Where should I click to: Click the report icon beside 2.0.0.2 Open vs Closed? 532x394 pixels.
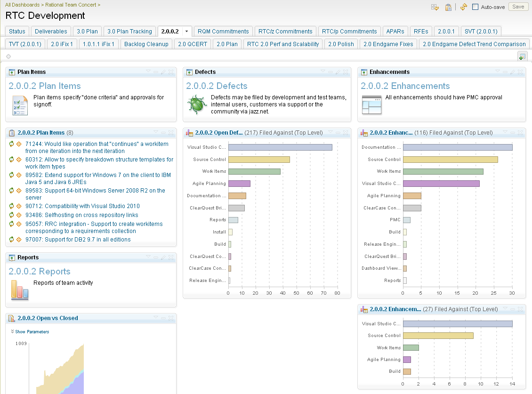click(x=12, y=318)
